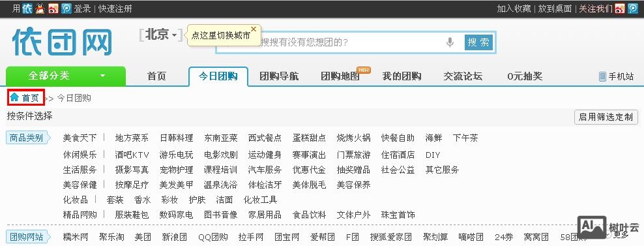Viewport: 644px width, 246px height.
Task: Click the 依团网 site logo
Action: (x=62, y=42)
